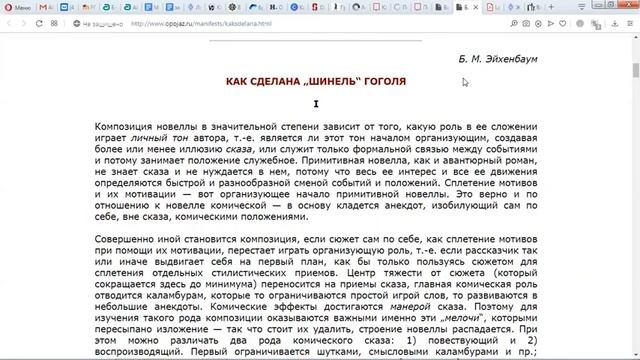Switch to the Gmail tab
640x360 pixels.
coord(46,7)
